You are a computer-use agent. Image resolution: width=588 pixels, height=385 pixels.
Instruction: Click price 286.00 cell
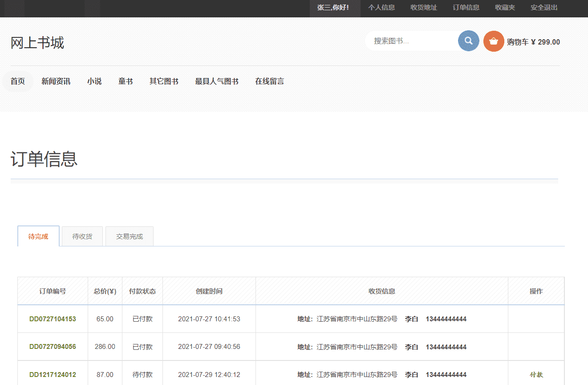105,347
